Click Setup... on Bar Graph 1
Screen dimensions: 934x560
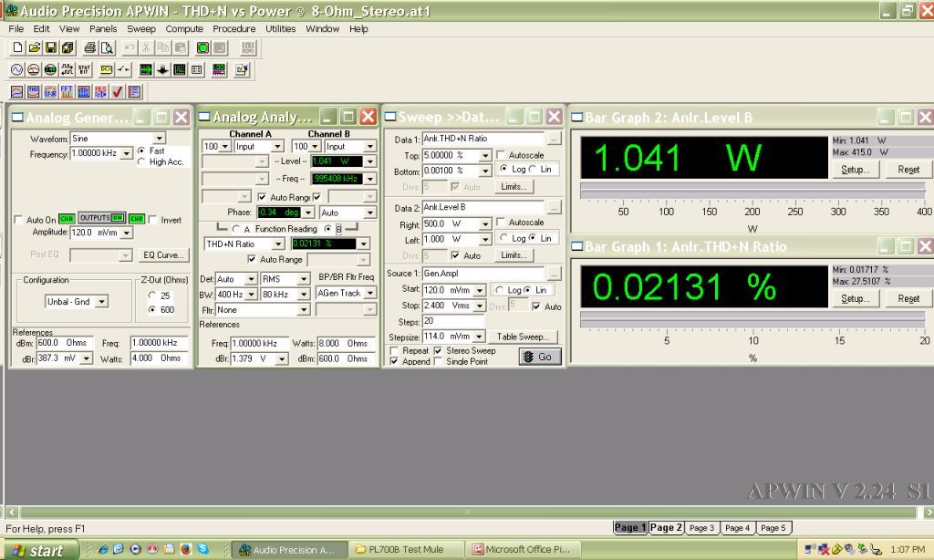pyautogui.click(x=855, y=298)
